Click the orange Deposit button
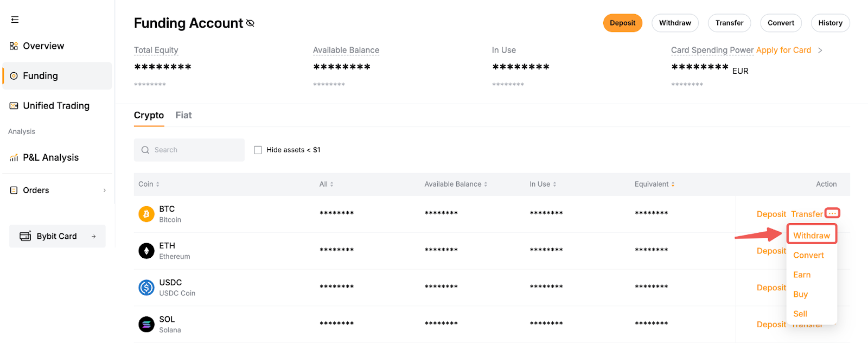The image size is (868, 343). (622, 23)
